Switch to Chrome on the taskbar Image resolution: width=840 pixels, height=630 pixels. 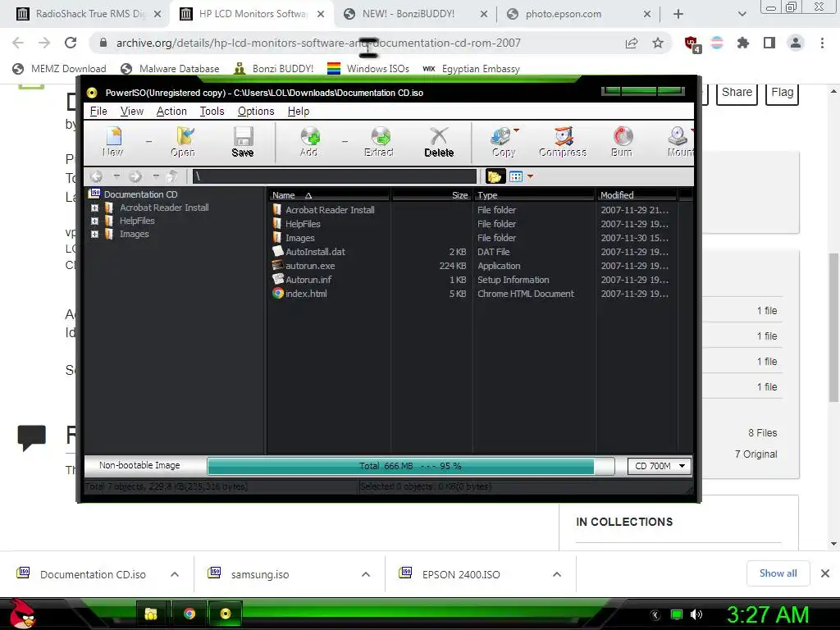click(189, 614)
